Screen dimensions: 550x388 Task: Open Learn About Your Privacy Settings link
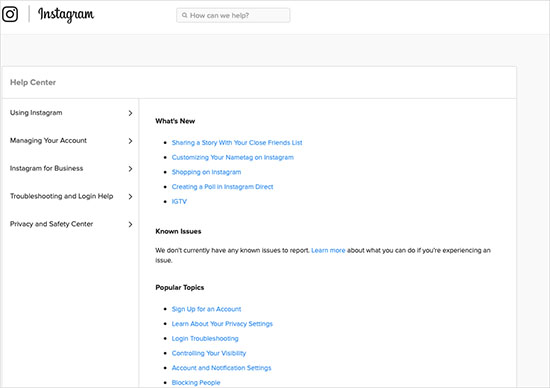(222, 324)
